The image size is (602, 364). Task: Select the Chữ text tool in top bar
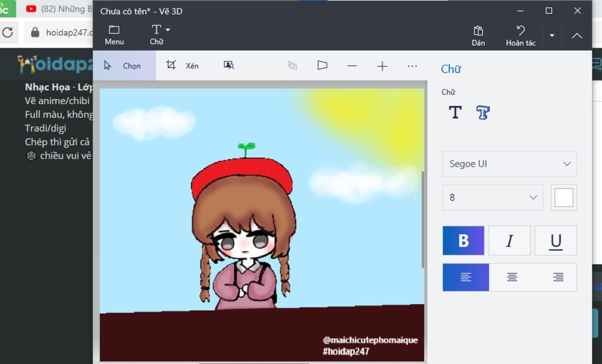point(156,35)
